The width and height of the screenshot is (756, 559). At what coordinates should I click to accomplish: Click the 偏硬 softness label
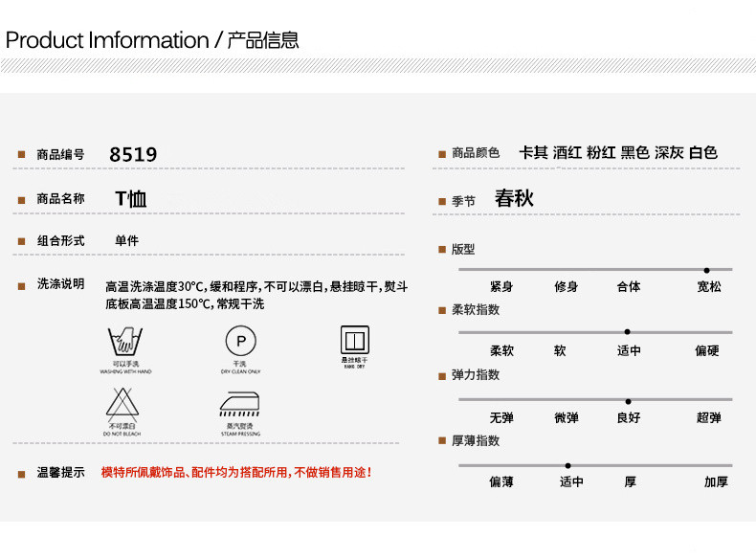(707, 350)
